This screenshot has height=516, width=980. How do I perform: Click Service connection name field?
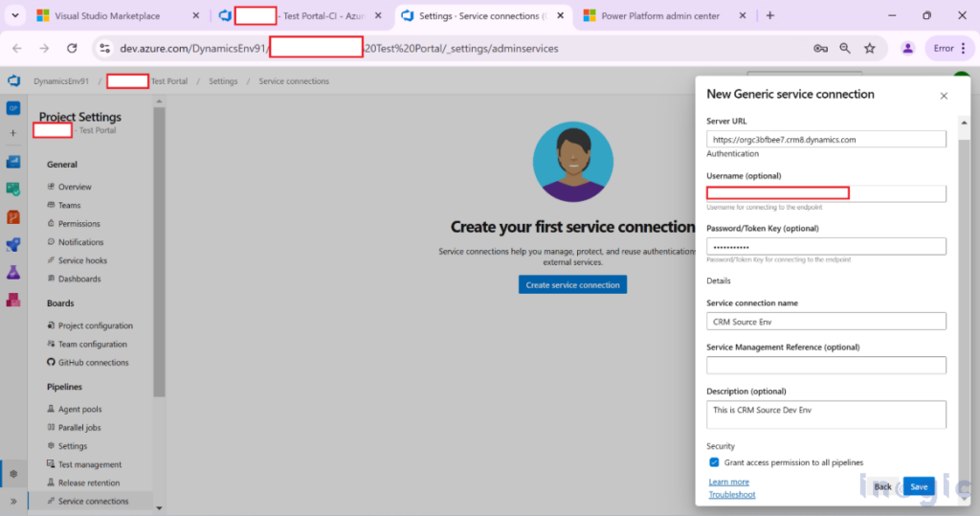pos(826,322)
